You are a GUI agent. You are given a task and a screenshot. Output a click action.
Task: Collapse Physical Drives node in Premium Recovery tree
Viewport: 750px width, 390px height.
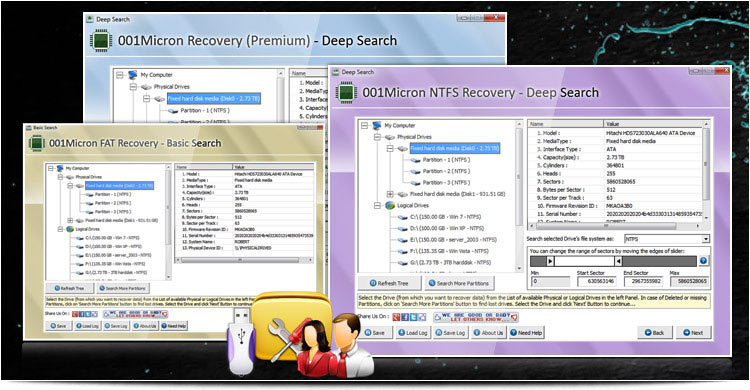pyautogui.click(x=133, y=87)
